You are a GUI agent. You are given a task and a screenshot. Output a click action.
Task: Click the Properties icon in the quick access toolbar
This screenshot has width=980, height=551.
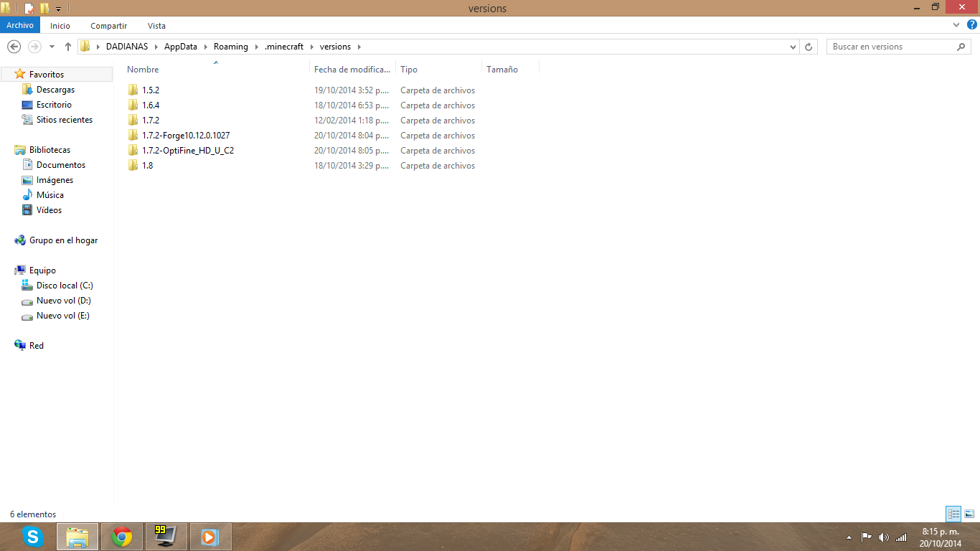29,9
